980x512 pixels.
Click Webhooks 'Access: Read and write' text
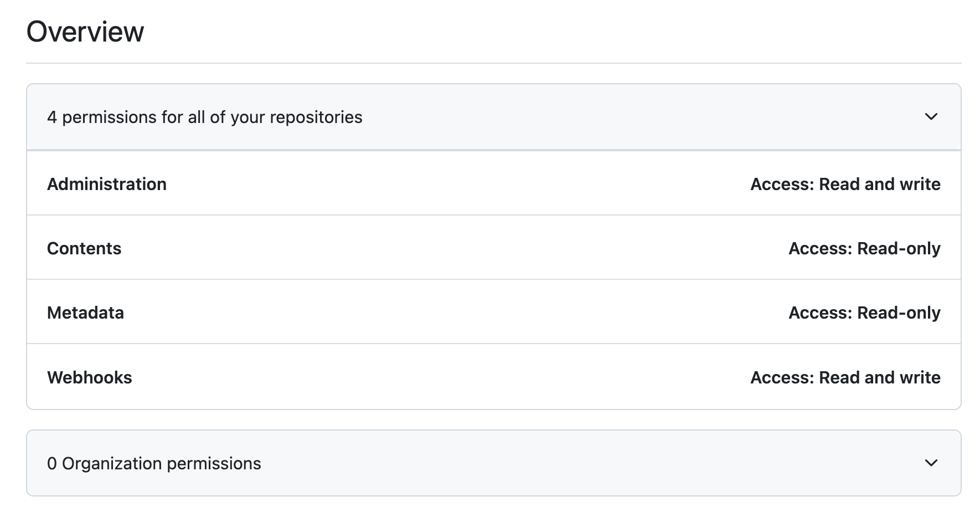pos(845,377)
